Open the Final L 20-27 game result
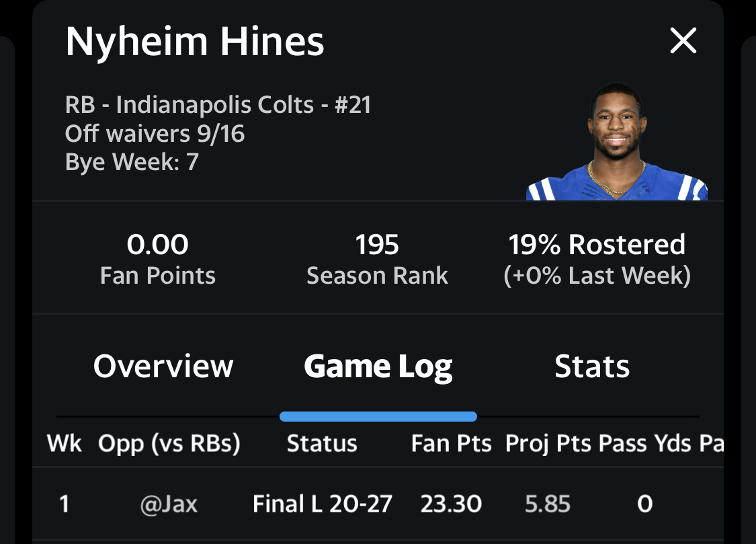Viewport: 756px width, 544px height. (x=323, y=504)
